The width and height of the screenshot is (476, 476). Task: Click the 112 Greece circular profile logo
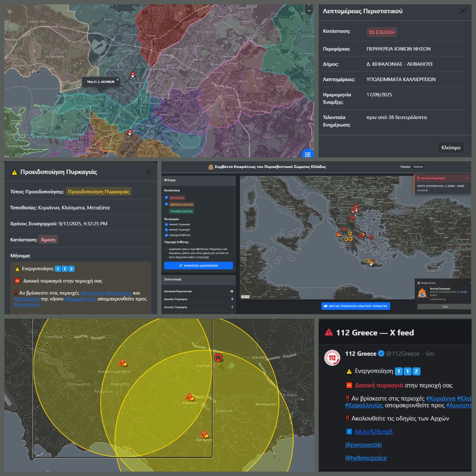click(332, 358)
